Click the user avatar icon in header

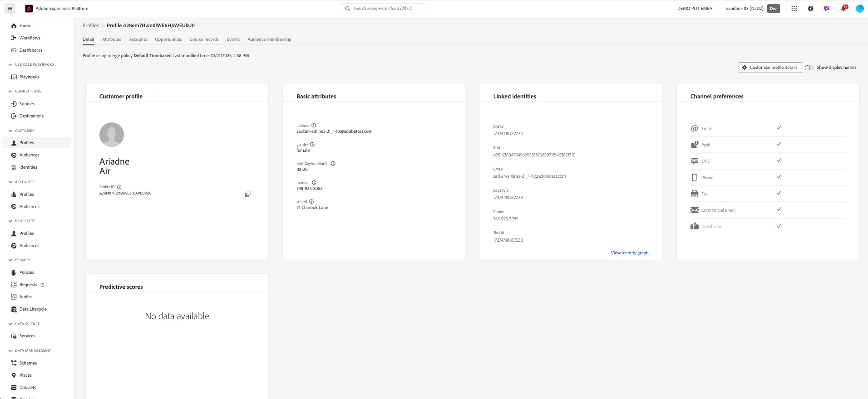click(x=859, y=9)
